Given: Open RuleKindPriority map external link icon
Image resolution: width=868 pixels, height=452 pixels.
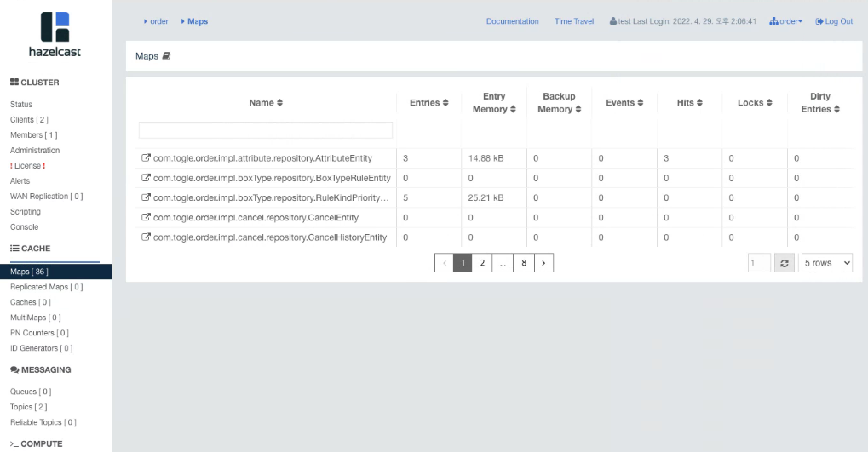Looking at the screenshot, I should (146, 197).
